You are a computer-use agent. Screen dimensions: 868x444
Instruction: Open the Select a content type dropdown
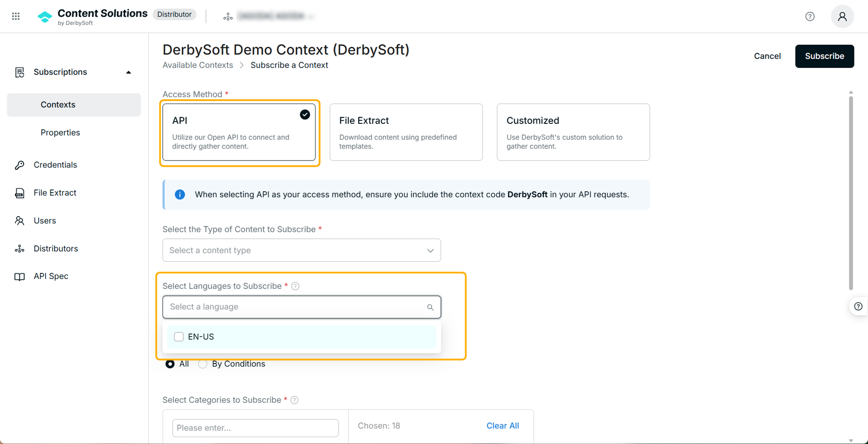(x=302, y=250)
